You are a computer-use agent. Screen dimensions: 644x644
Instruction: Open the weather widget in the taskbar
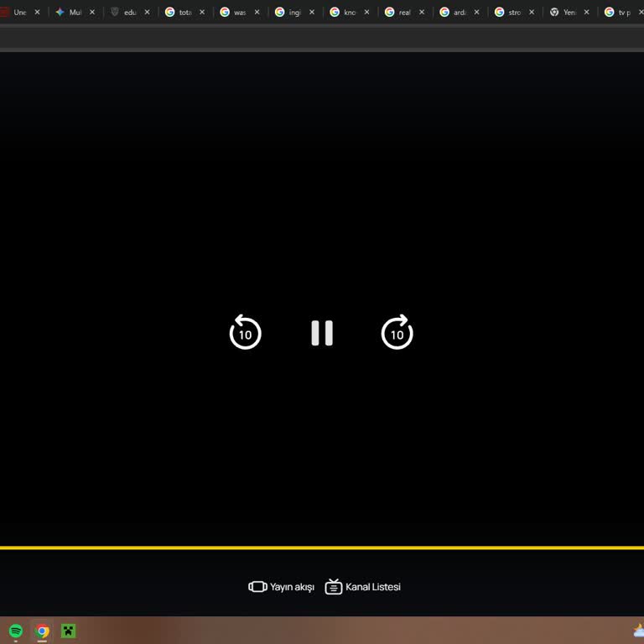pos(639,631)
